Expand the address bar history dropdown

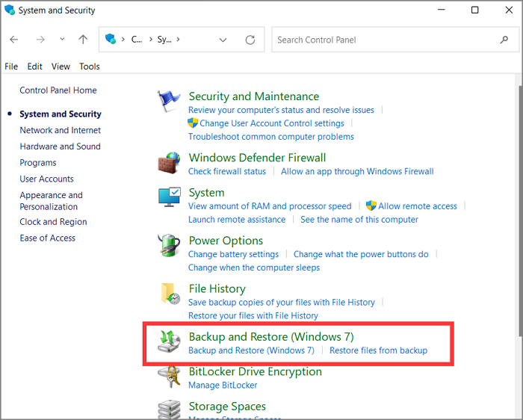coord(223,40)
